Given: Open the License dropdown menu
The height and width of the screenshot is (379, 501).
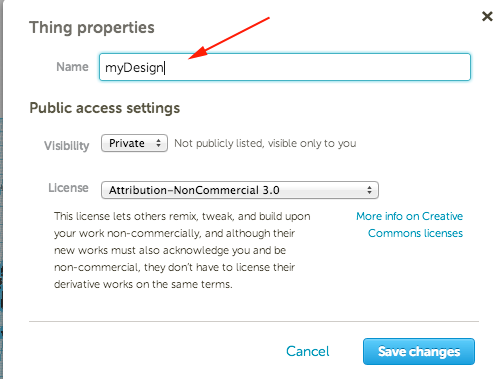Looking at the screenshot, I should (240, 190).
